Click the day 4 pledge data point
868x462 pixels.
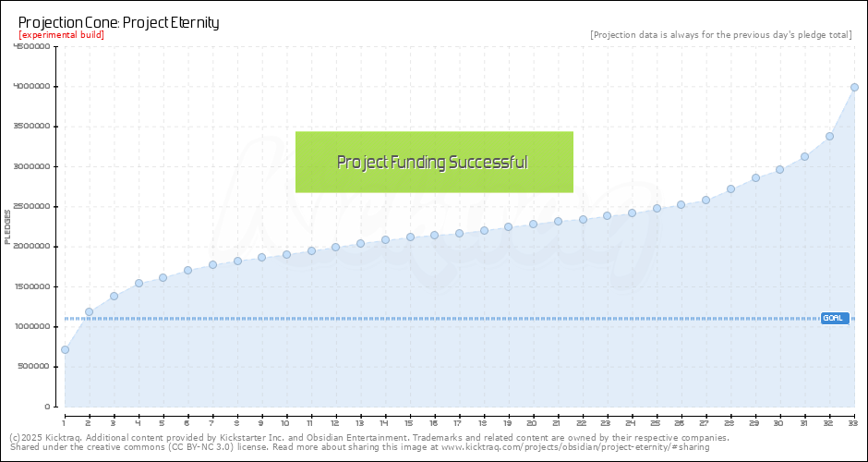[x=139, y=284]
